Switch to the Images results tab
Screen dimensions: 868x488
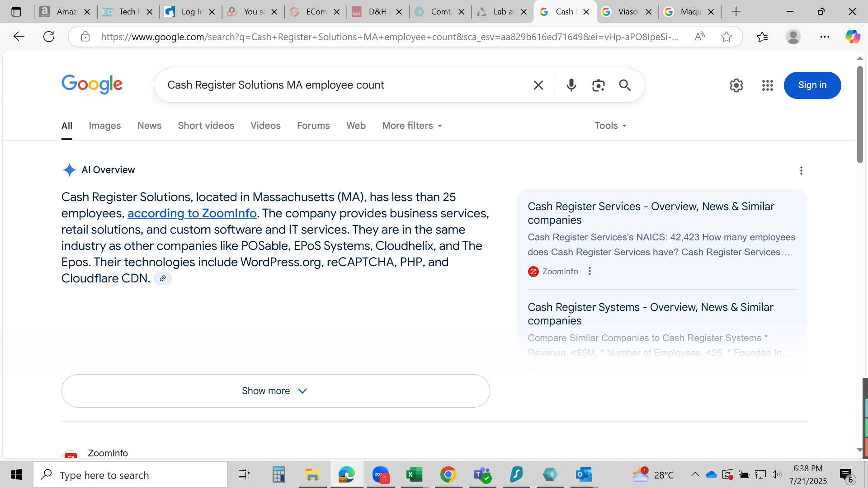(104, 126)
